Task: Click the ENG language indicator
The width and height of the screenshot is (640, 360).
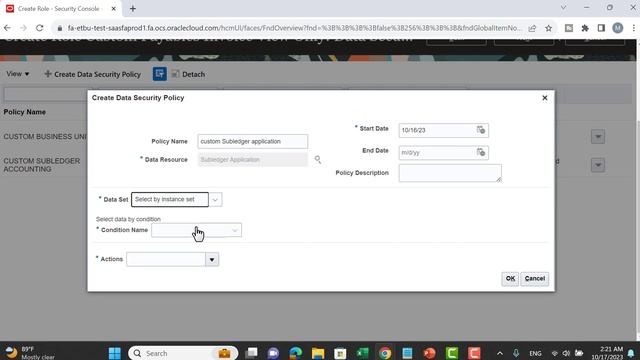Action: pyautogui.click(x=535, y=353)
